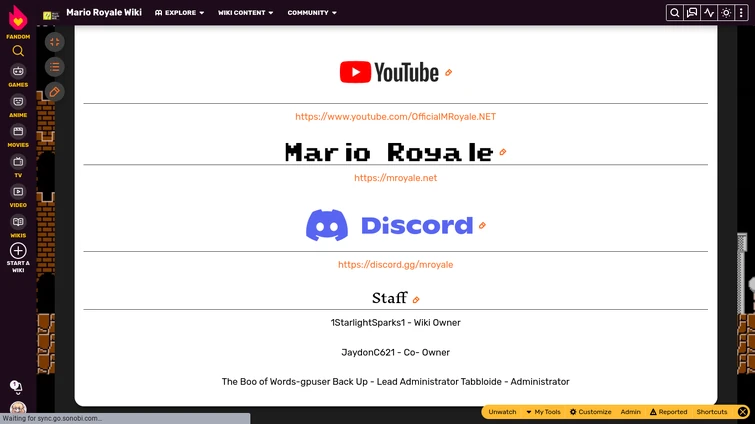Open Reported in the bottom toolbar
755x424 pixels.
tap(668, 412)
